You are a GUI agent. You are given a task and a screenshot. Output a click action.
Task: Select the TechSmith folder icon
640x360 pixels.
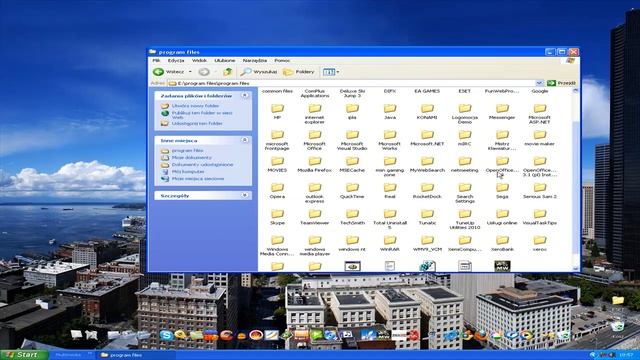click(x=352, y=213)
